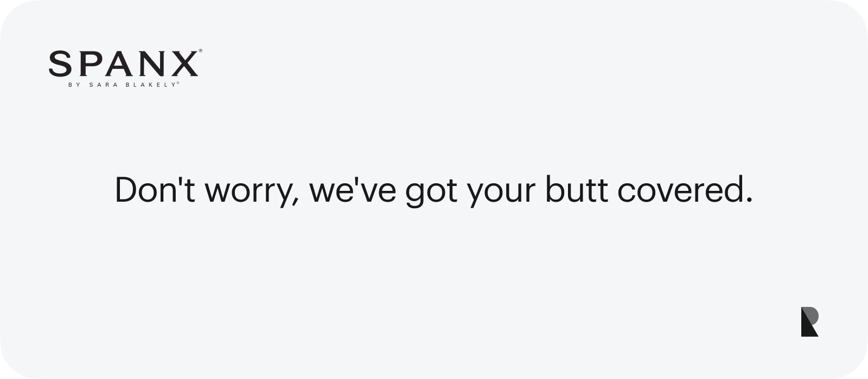Click the letter X in SPANX logo
The image size is (868, 379).
(182, 64)
